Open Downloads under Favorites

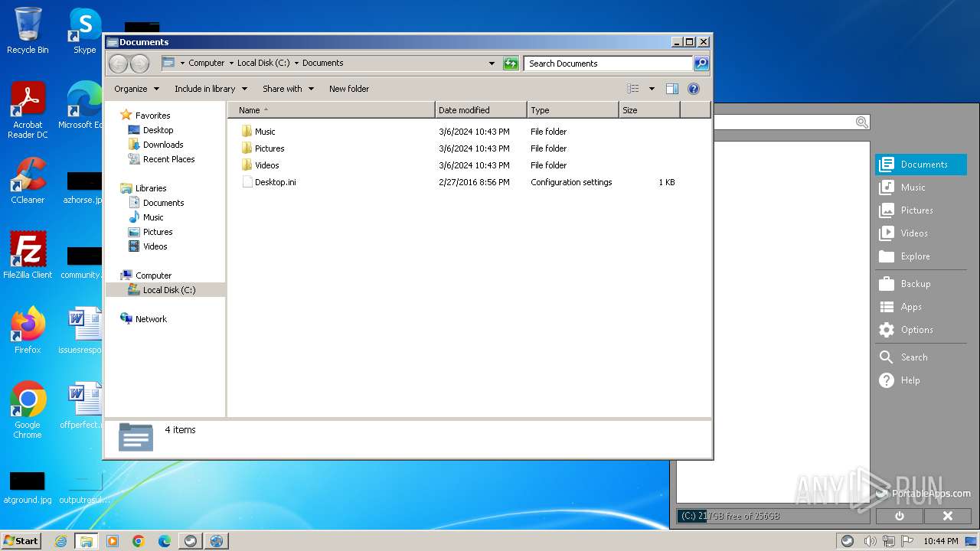pos(163,145)
